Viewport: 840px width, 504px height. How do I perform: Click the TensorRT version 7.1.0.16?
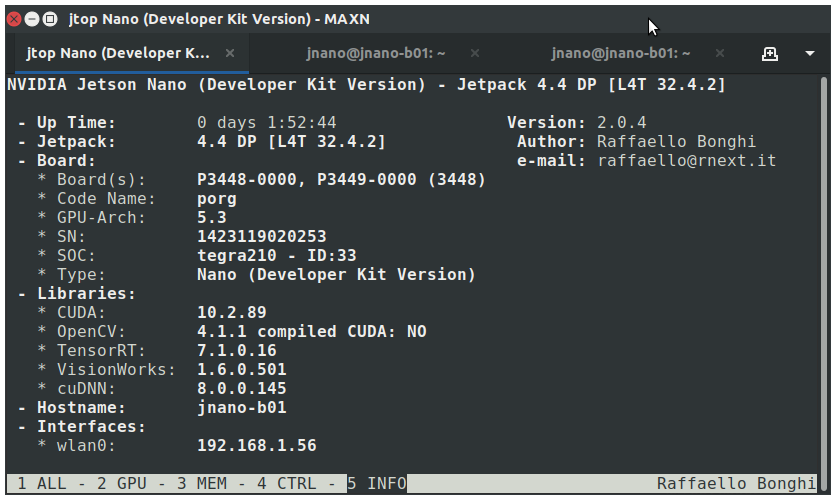click(237, 350)
